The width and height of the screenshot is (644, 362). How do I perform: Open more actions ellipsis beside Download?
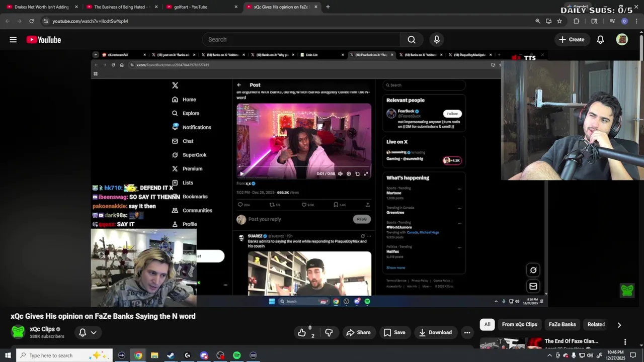point(467,332)
